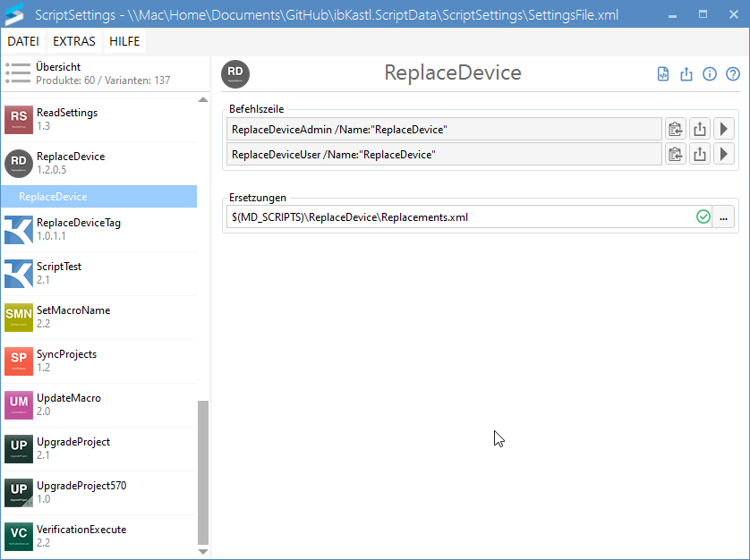Export the ReplaceDeviceAdmin command line
Viewport: 750px width, 560px height.
click(699, 130)
